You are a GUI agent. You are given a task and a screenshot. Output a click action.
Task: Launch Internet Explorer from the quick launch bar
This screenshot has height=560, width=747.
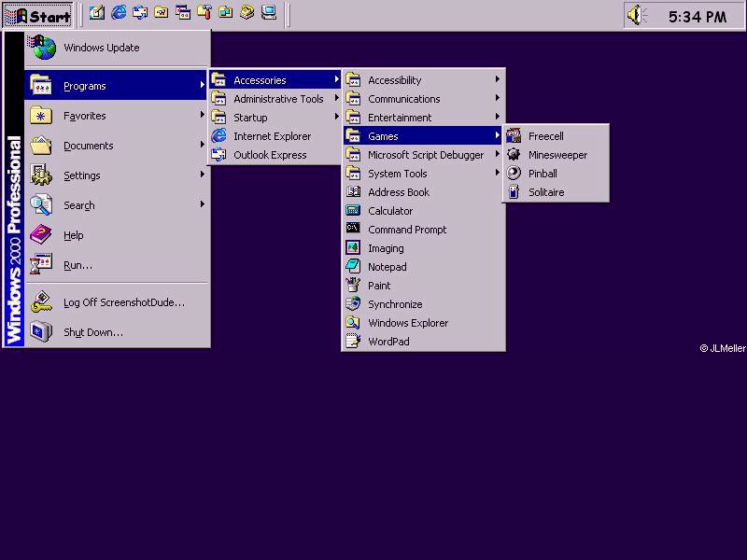tap(119, 13)
